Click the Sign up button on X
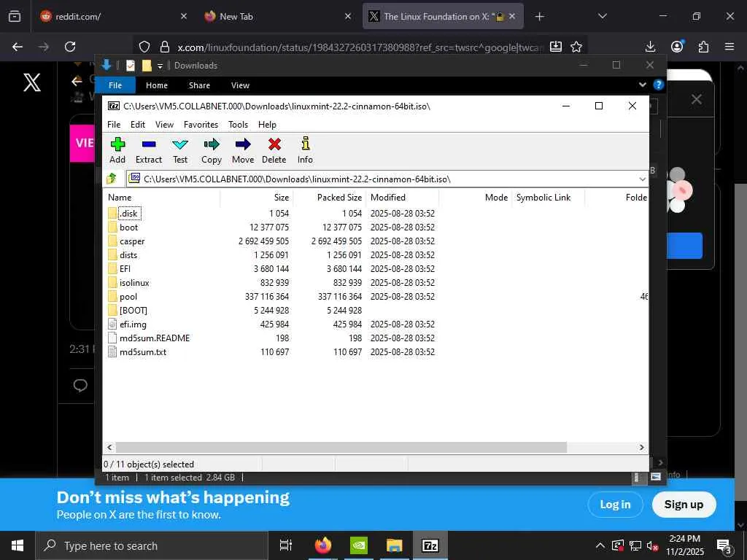 [684, 505]
